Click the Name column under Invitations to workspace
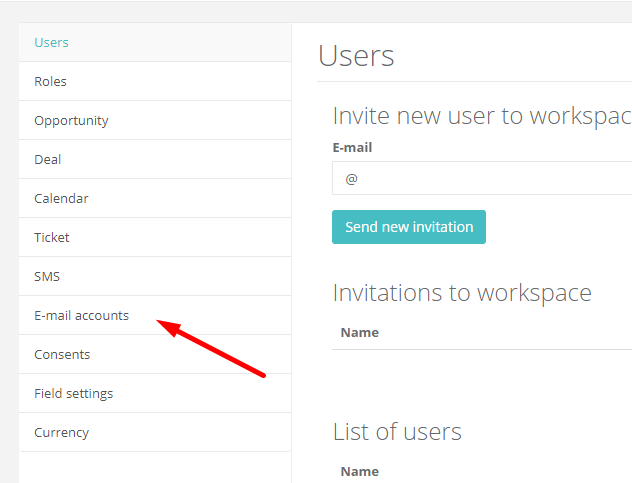Screen dimensions: 632x483 (360, 333)
